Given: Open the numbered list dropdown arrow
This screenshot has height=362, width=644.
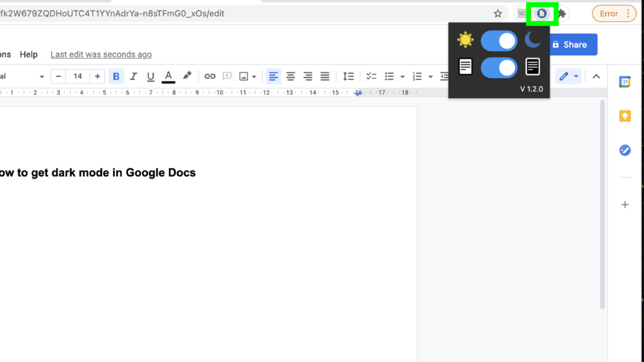Looking at the screenshot, I should click(431, 76).
